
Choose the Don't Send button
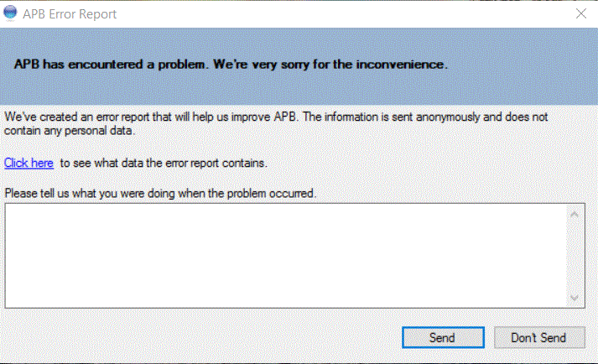click(538, 338)
